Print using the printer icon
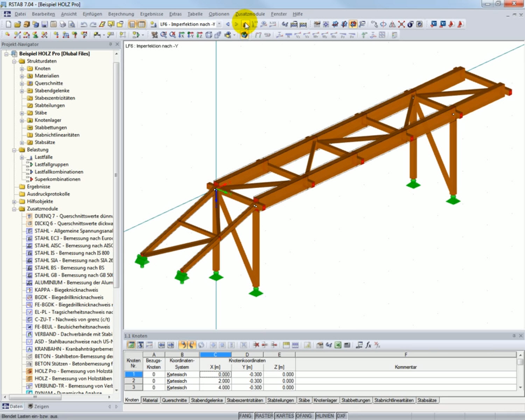525x420 pixels. click(63, 24)
